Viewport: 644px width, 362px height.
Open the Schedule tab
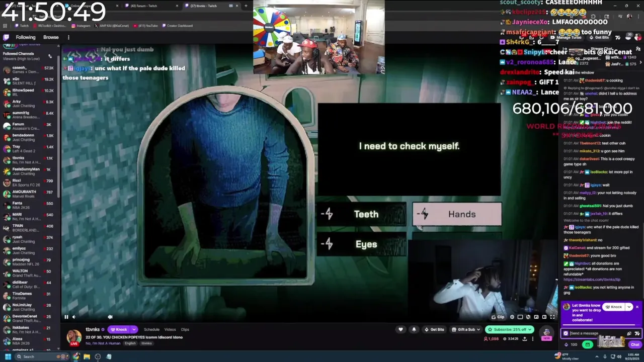(x=151, y=329)
